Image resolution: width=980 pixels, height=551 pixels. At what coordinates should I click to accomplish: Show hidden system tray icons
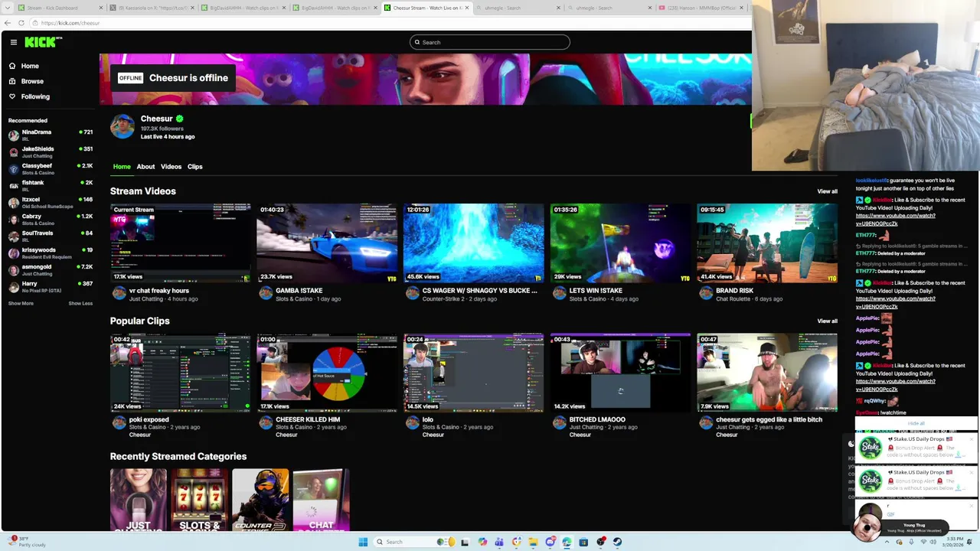[x=888, y=542]
